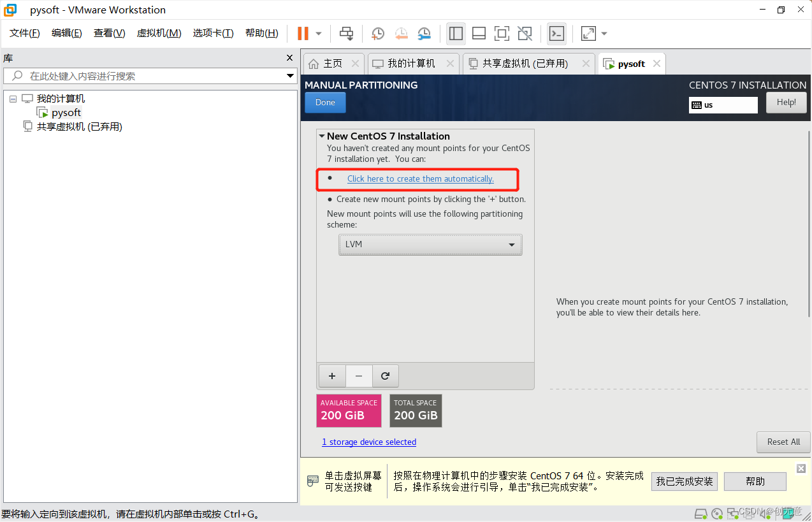Open the 编辑(E) menu
The image size is (812, 522).
pyautogui.click(x=67, y=33)
